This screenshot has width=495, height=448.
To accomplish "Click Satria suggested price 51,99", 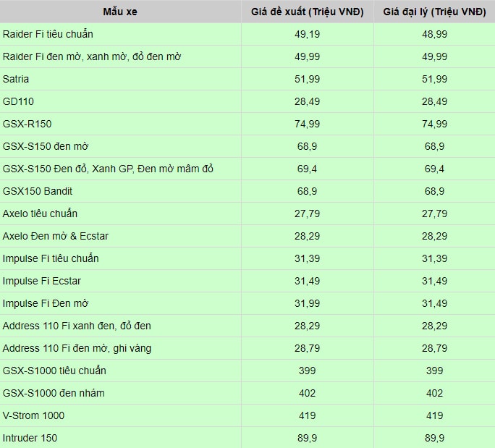I will (x=307, y=79).
